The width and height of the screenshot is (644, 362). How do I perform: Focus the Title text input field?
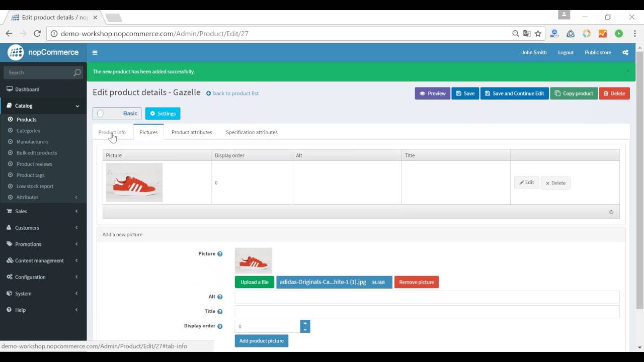pos(427,312)
